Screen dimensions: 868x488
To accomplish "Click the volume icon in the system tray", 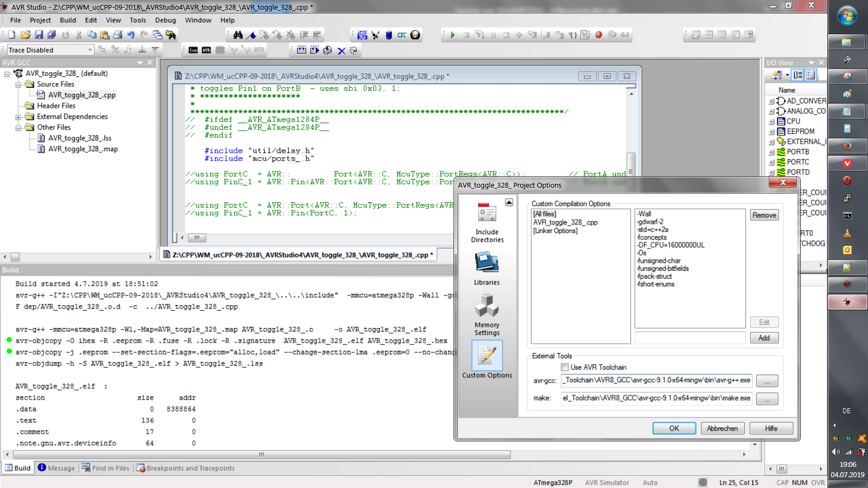I will [835, 452].
